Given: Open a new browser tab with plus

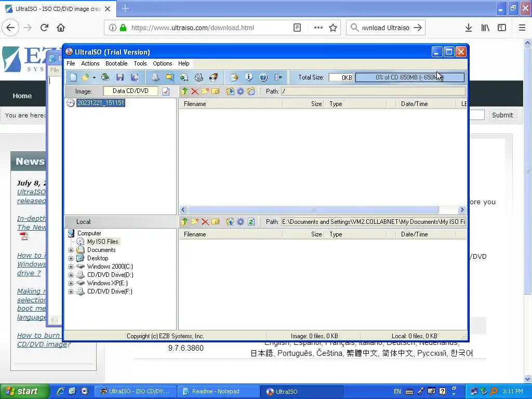Looking at the screenshot, I should [125, 8].
